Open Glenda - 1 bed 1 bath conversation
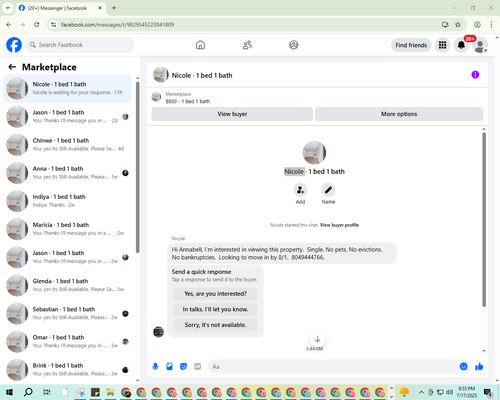This screenshot has width=500, height=400. 67,285
